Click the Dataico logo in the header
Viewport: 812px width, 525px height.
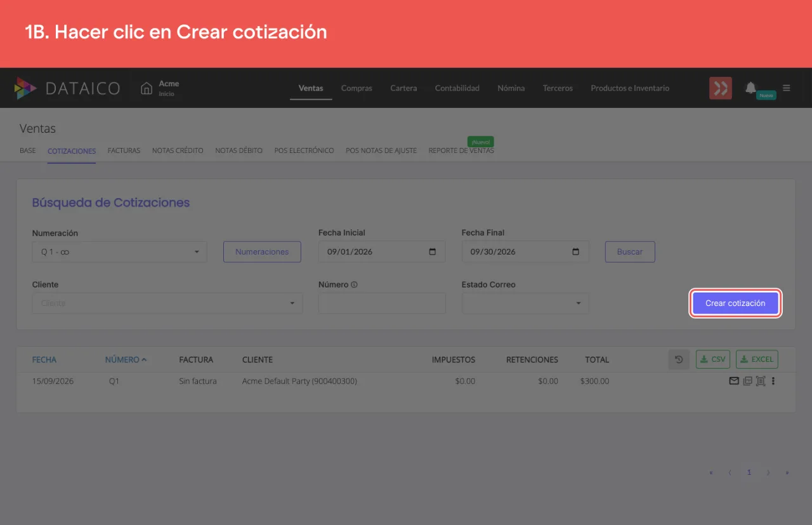point(67,88)
